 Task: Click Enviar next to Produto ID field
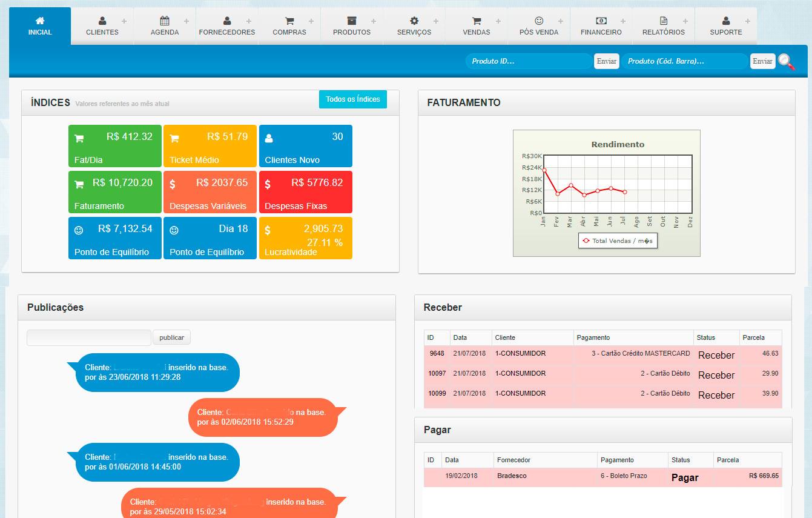[607, 61]
